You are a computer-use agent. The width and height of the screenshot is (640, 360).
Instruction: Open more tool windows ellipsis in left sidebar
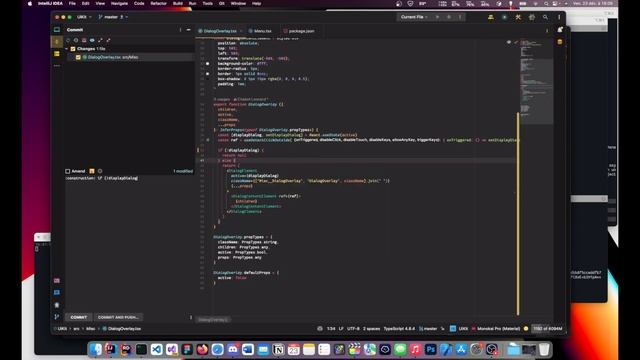pos(57,65)
